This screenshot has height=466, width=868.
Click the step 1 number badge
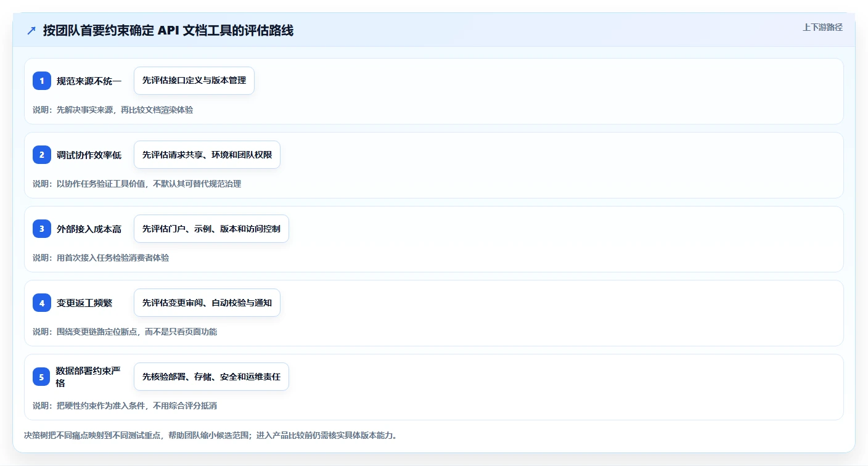[x=42, y=81]
